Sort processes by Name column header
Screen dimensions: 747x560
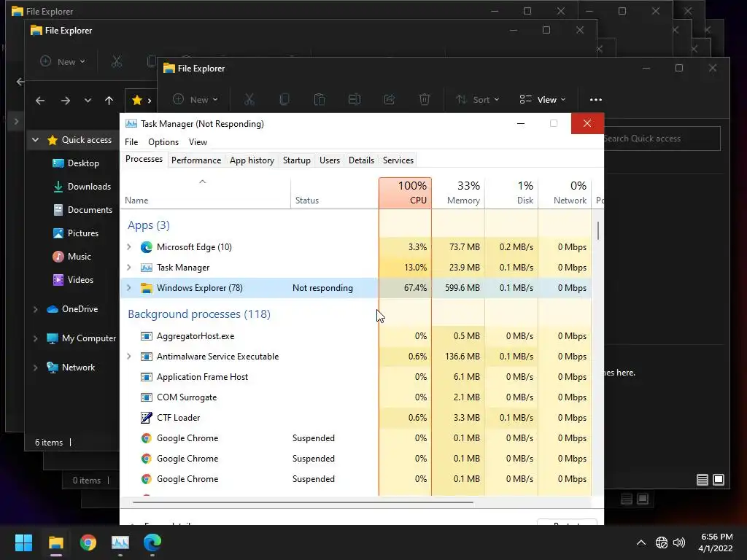coord(205,192)
